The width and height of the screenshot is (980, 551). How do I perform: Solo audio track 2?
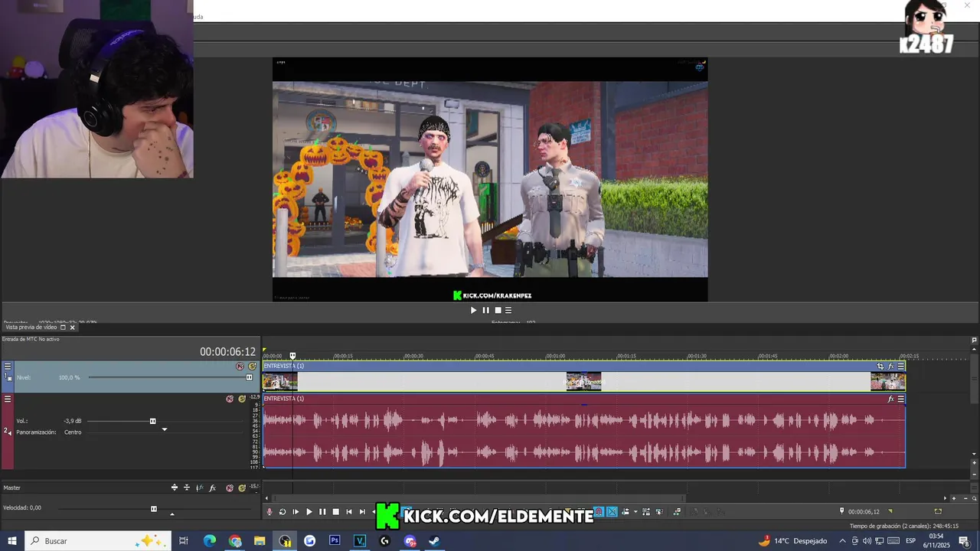click(x=242, y=399)
